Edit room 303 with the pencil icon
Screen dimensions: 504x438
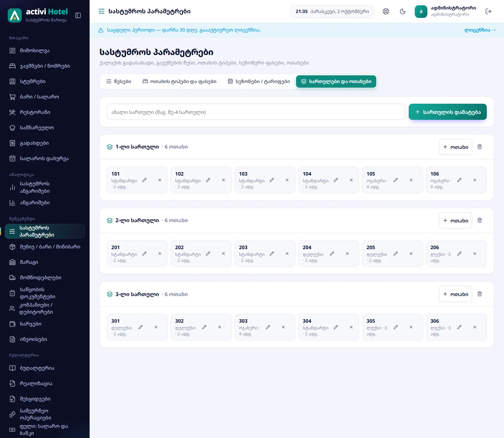268,327
